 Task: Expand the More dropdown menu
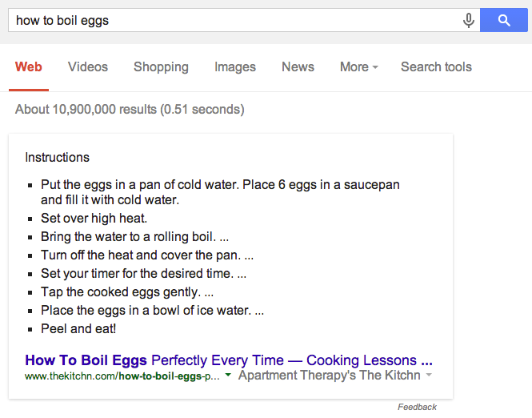point(359,67)
